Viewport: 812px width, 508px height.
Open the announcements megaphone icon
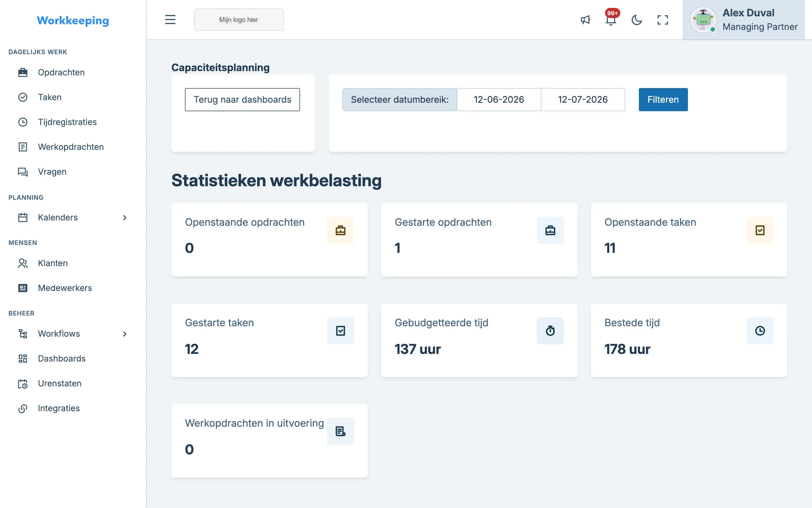tap(585, 20)
